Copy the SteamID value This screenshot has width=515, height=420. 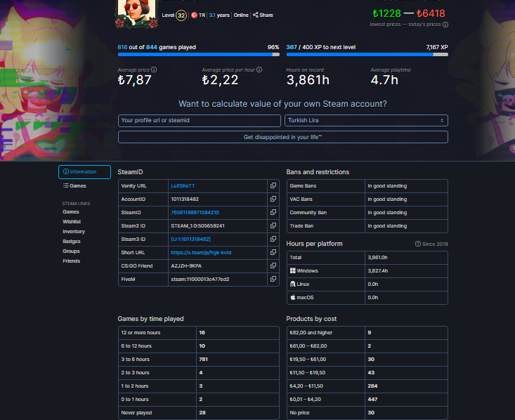click(273, 213)
